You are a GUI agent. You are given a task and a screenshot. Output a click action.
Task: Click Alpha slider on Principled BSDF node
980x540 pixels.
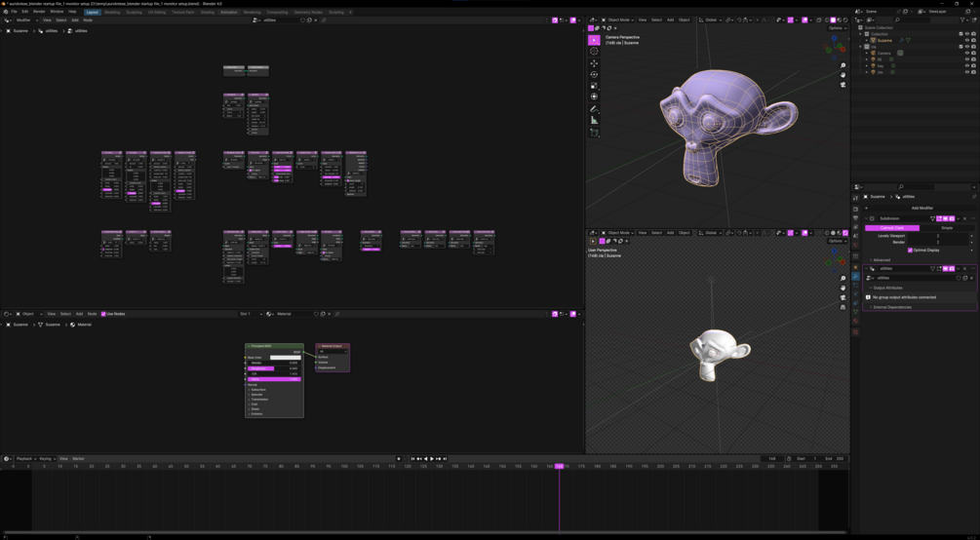274,379
